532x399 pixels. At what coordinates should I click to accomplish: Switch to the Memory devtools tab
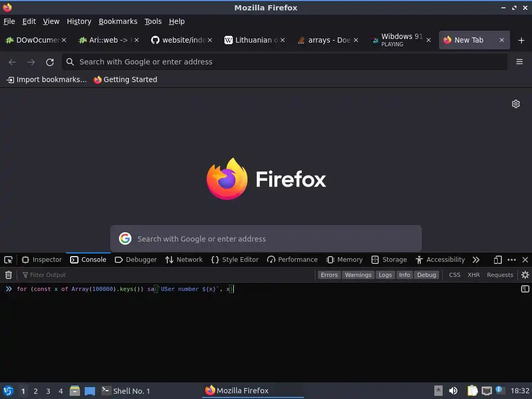click(x=344, y=260)
